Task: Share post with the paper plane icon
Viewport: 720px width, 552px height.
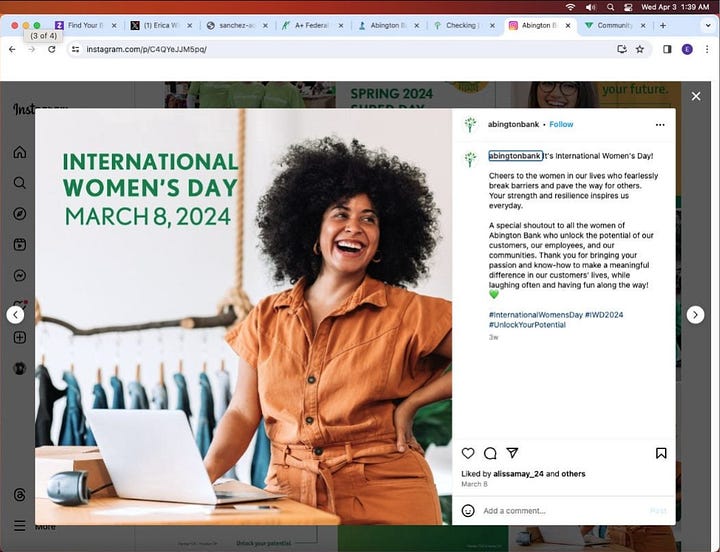Action: point(512,453)
